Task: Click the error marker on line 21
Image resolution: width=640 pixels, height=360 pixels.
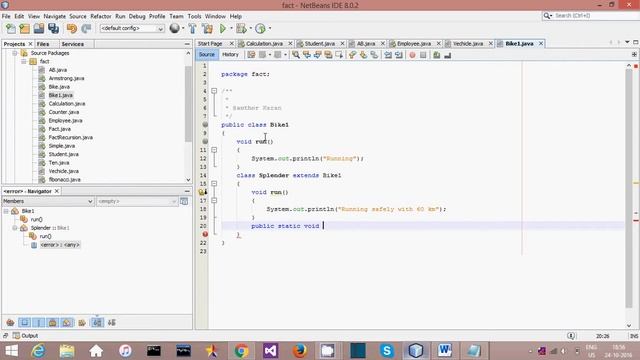Action: coord(205,234)
